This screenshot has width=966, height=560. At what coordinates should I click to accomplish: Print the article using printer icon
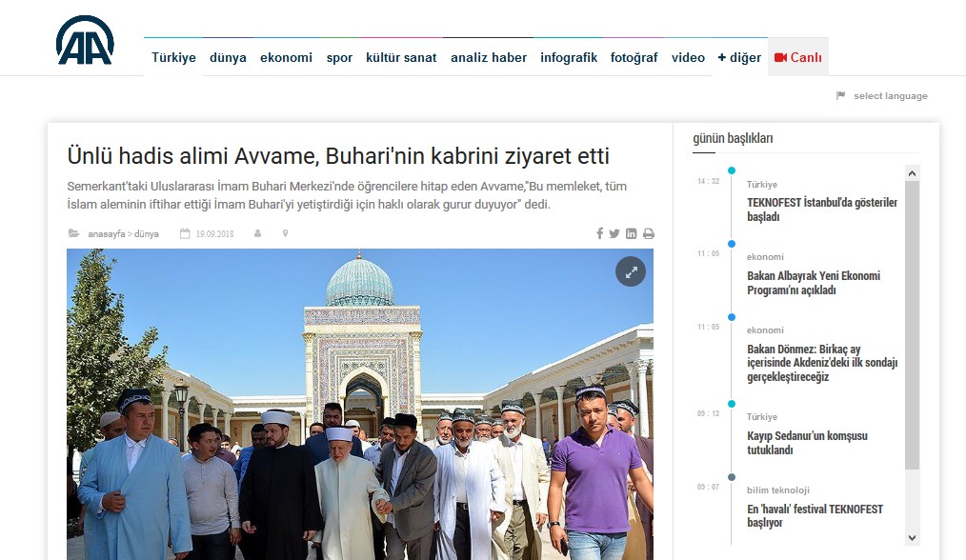click(x=648, y=233)
